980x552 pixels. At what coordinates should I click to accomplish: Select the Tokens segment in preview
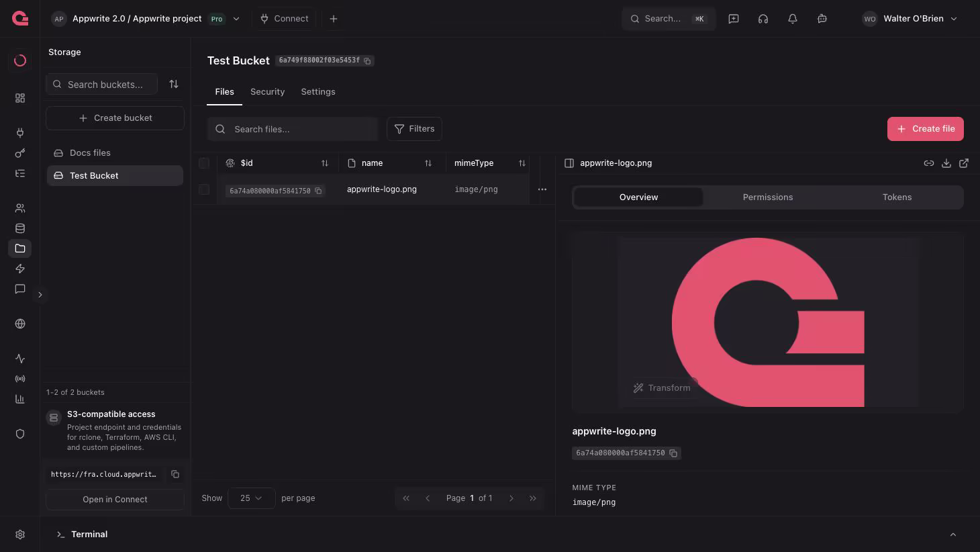pyautogui.click(x=897, y=197)
